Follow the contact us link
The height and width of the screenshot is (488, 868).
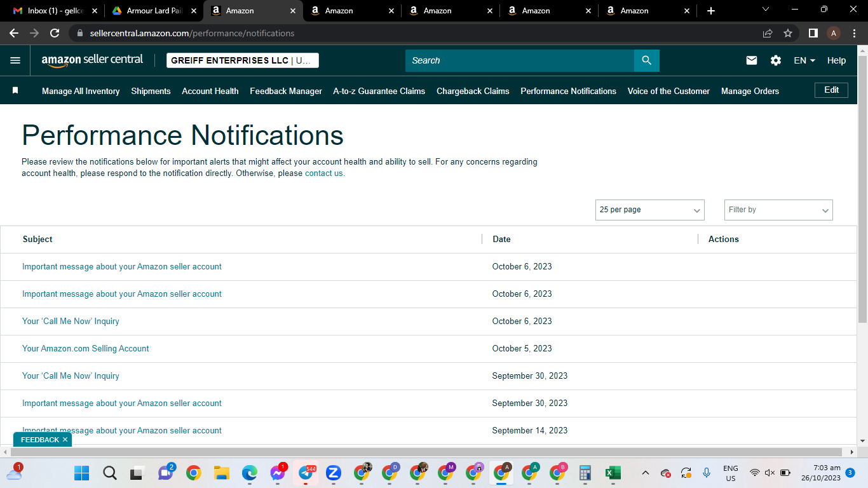[x=324, y=173]
